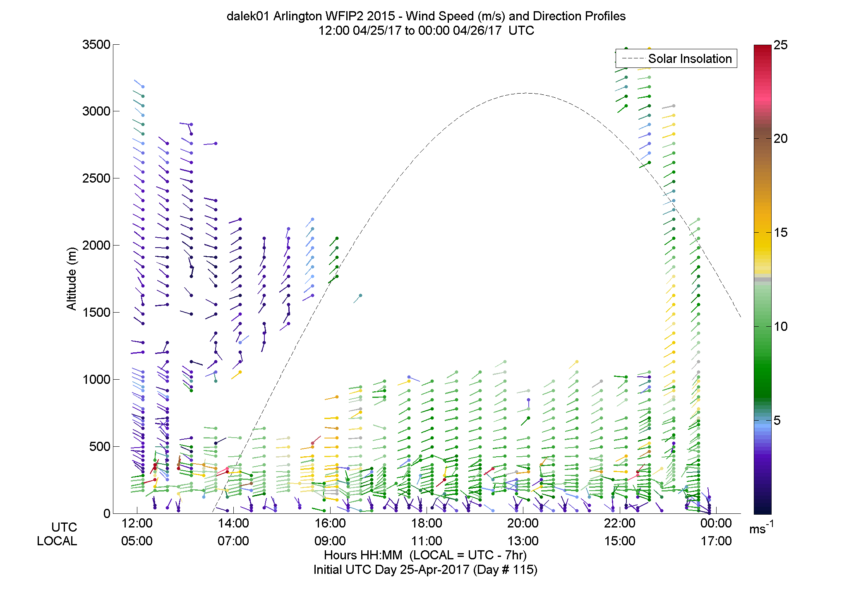Click the 20:00 UTC time tick label
This screenshot has height=590, width=868.
point(523,523)
